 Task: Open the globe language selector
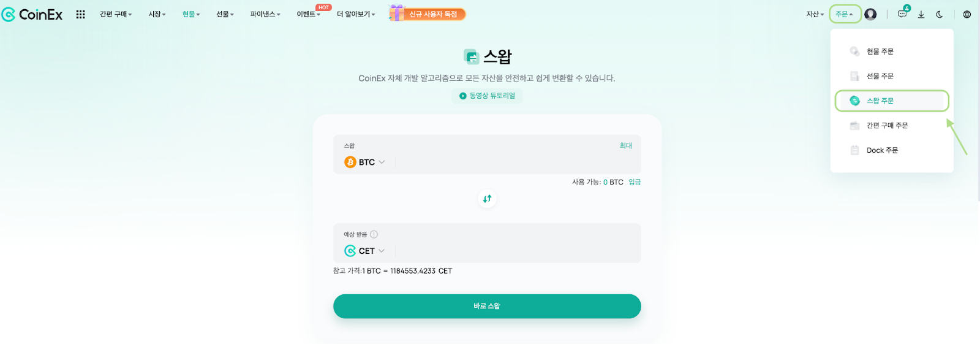967,14
